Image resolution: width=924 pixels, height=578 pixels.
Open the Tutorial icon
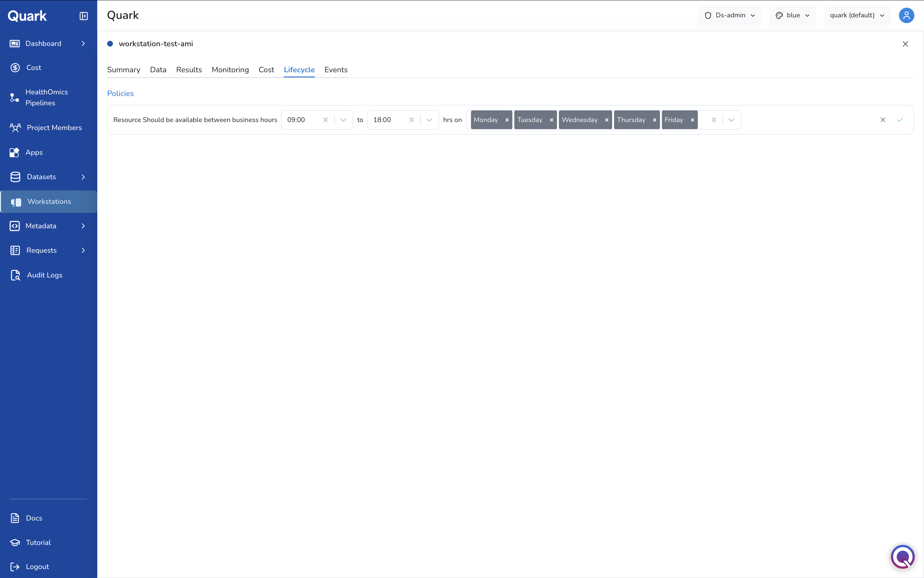(x=15, y=542)
